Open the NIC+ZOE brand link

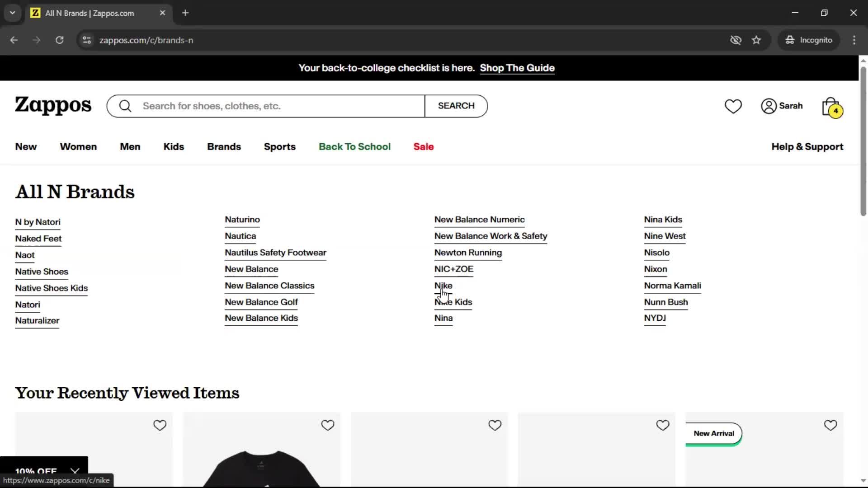tap(453, 269)
